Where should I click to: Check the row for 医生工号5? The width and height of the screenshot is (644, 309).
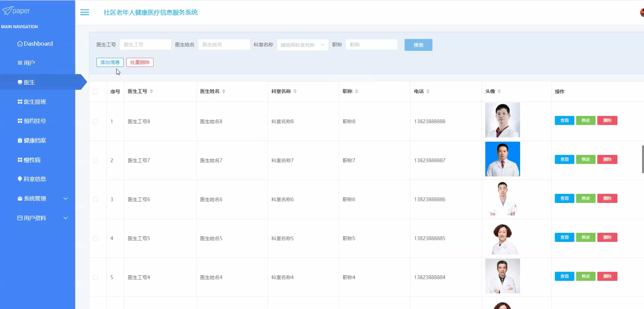(95, 238)
